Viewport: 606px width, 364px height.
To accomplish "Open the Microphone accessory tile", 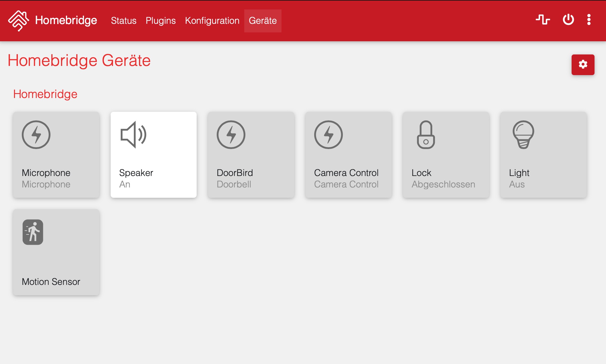I will (x=56, y=155).
